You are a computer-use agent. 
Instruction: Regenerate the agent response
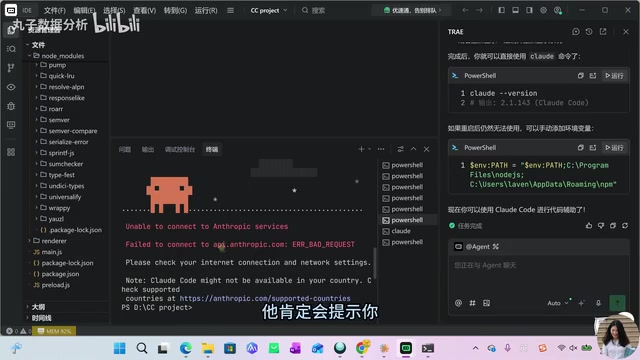[x=625, y=225]
